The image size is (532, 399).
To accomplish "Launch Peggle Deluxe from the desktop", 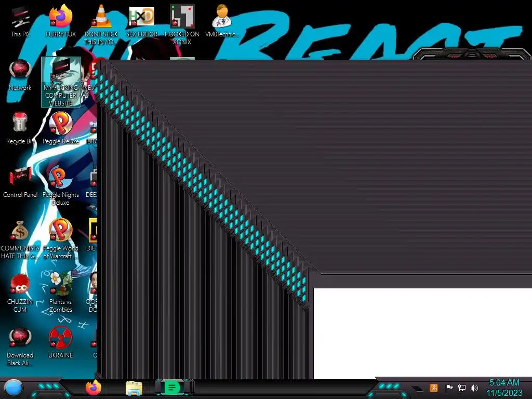I will [60, 128].
